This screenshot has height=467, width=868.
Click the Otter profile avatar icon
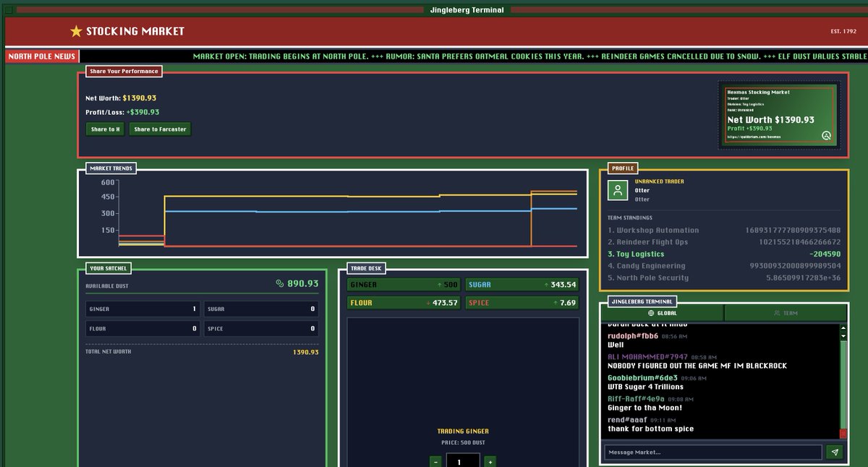point(617,190)
